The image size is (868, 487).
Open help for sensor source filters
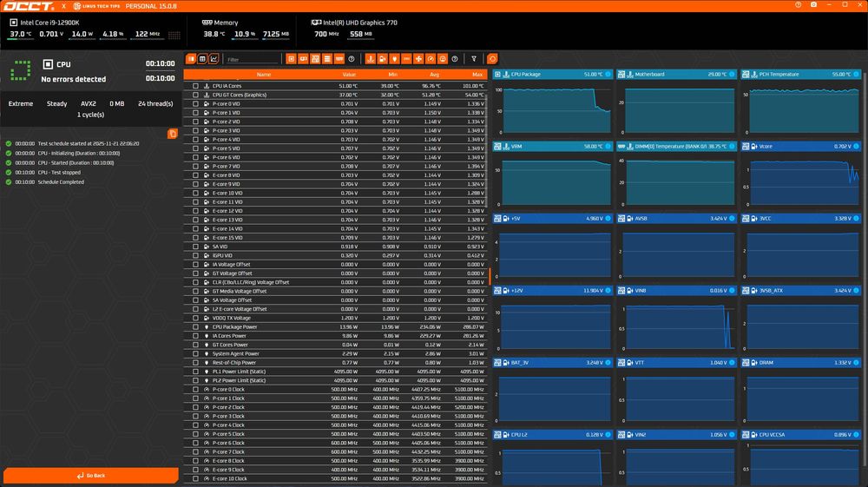pyautogui.click(x=352, y=59)
